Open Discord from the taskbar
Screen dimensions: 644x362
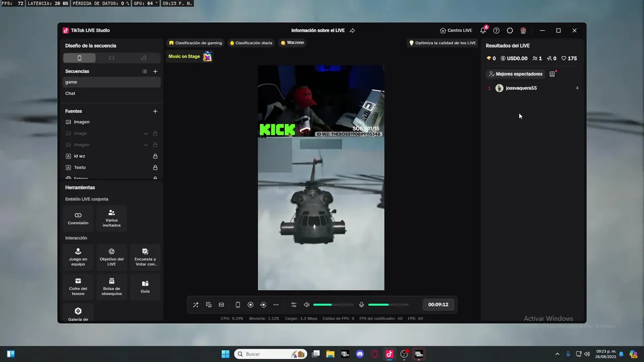[x=360, y=354]
